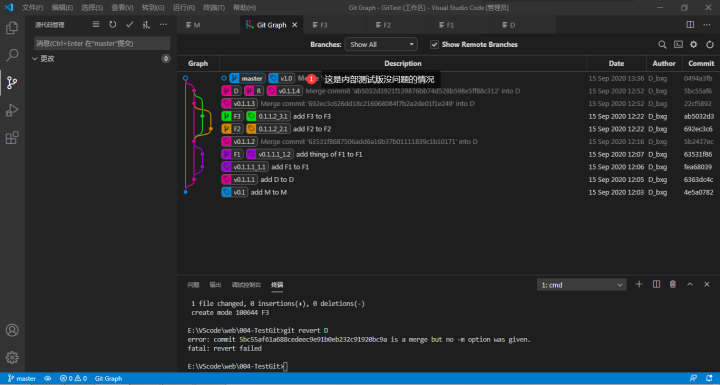
Task: Click the master branch label in graph
Action: click(x=248, y=78)
